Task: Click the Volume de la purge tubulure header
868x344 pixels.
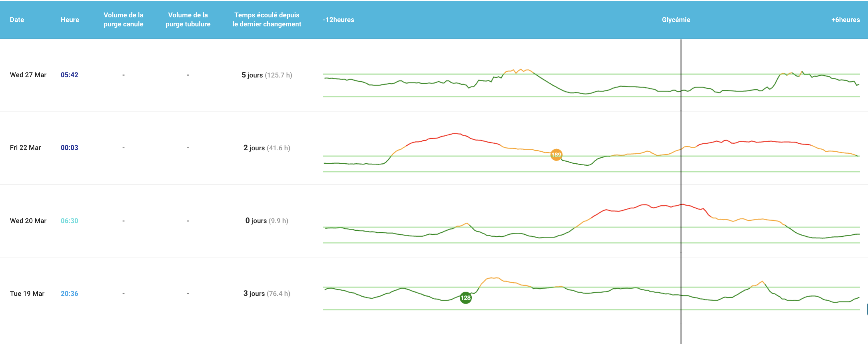Action: point(188,20)
